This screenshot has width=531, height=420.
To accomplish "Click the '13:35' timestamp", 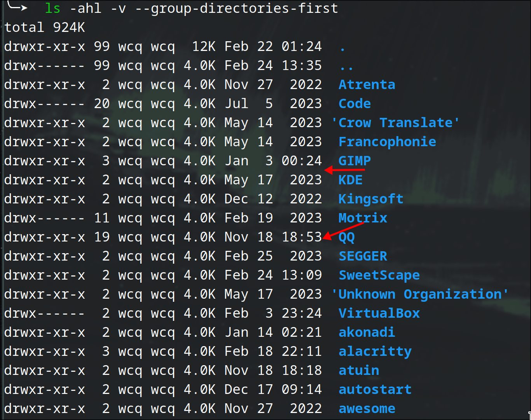I will [x=302, y=65].
